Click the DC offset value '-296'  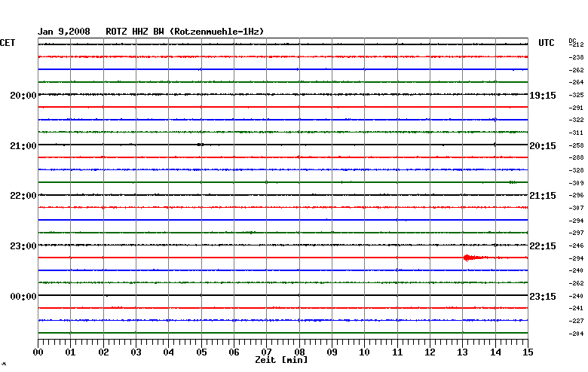click(577, 195)
